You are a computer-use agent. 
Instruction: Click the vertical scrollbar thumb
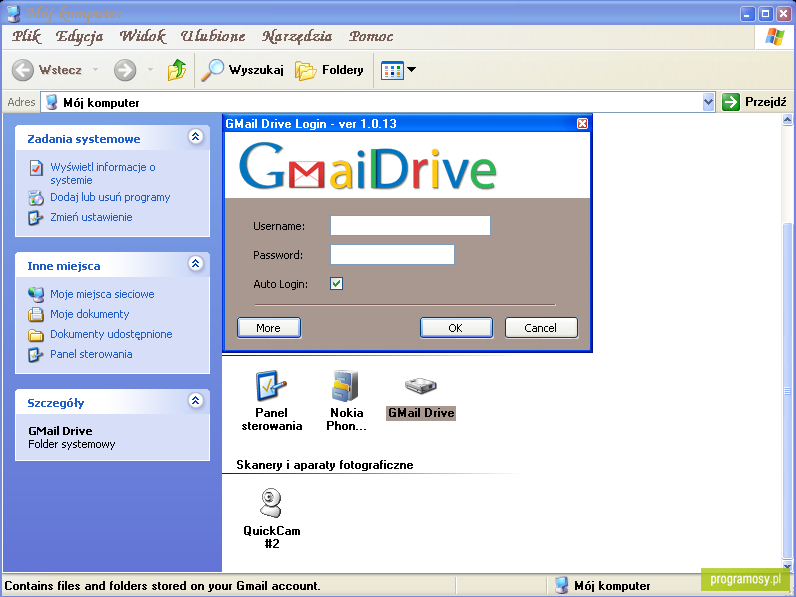click(x=787, y=391)
